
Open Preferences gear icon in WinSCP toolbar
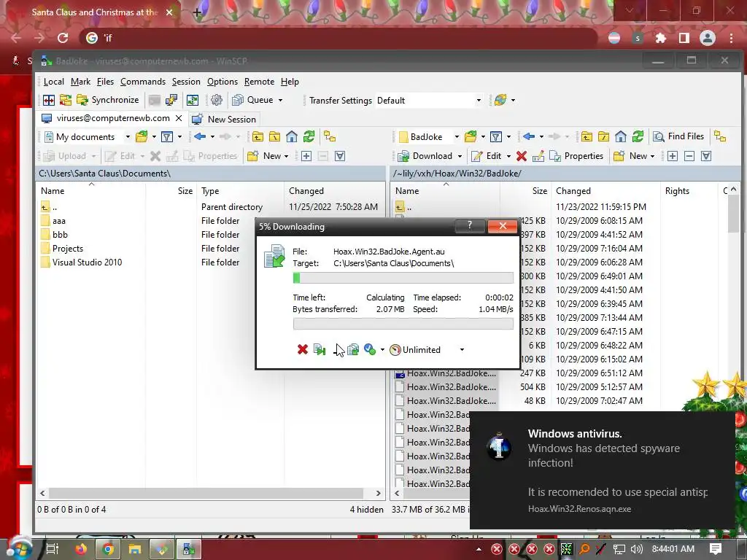(216, 100)
